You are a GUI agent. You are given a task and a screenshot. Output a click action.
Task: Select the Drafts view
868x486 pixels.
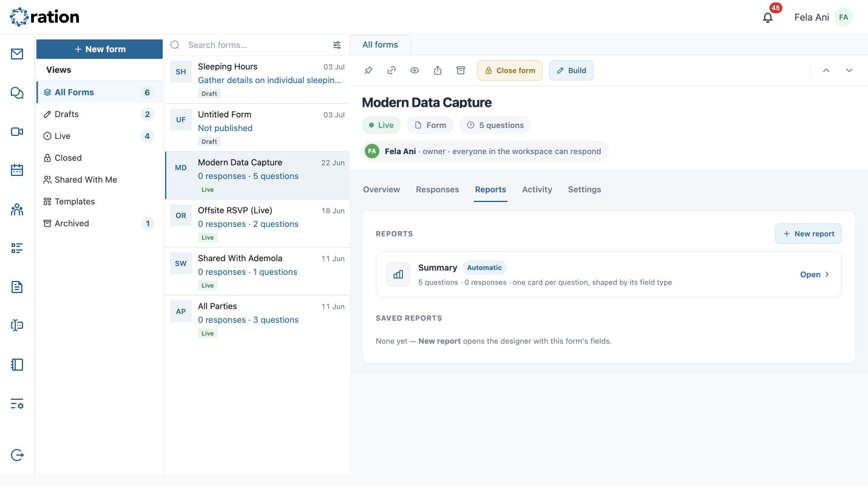coord(99,114)
